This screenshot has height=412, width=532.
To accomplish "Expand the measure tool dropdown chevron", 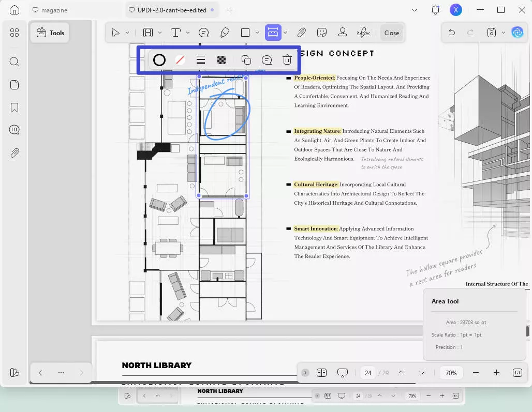I will coord(285,32).
